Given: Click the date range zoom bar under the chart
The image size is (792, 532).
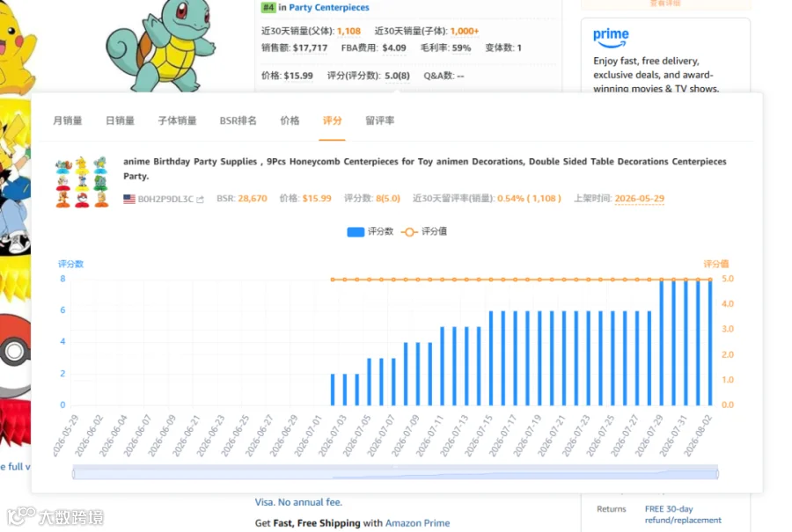Looking at the screenshot, I should click(395, 474).
